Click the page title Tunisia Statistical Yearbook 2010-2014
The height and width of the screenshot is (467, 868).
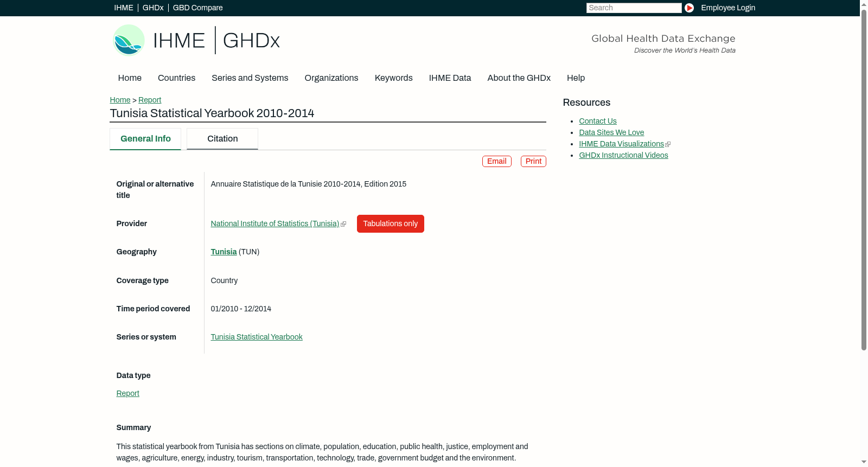(212, 113)
